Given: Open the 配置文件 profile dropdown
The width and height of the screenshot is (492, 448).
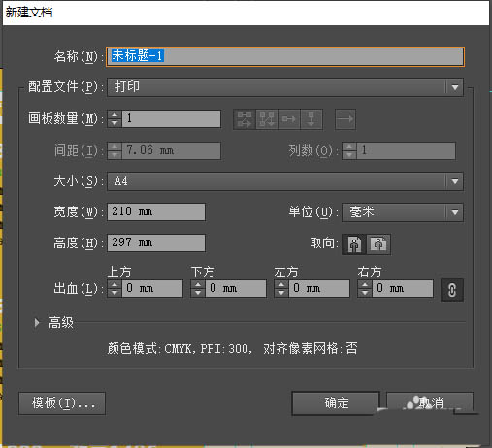Looking at the screenshot, I should coord(285,87).
